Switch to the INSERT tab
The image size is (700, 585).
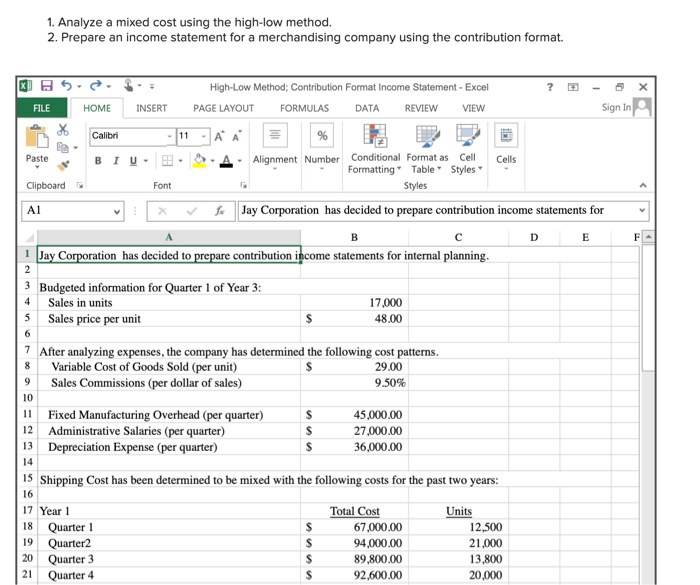[152, 108]
